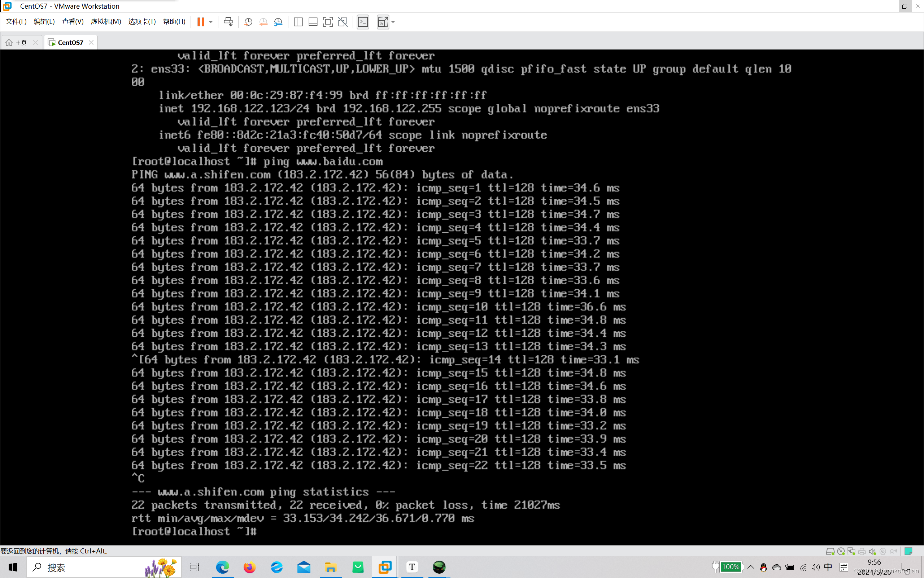The height and width of the screenshot is (578, 924).
Task: Click the 100% battery indicator in tray
Action: (728, 567)
